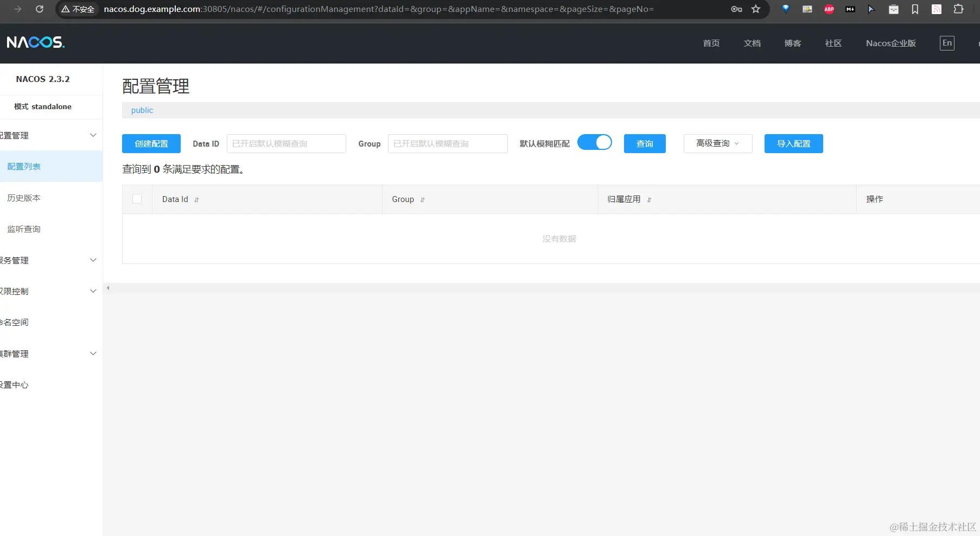This screenshot has width=980, height=536.
Task: Sort table by Data Id sort icon
Action: [x=196, y=200]
